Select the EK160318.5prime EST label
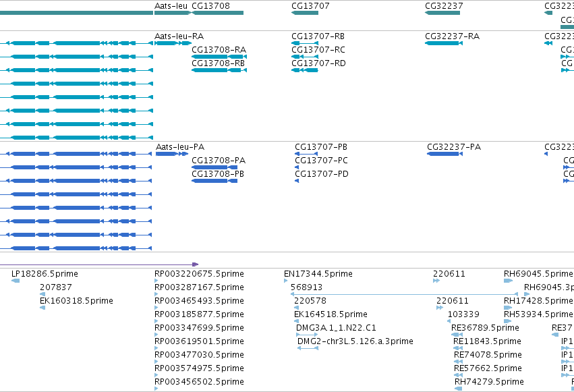The image size is (574, 392). pos(76,301)
